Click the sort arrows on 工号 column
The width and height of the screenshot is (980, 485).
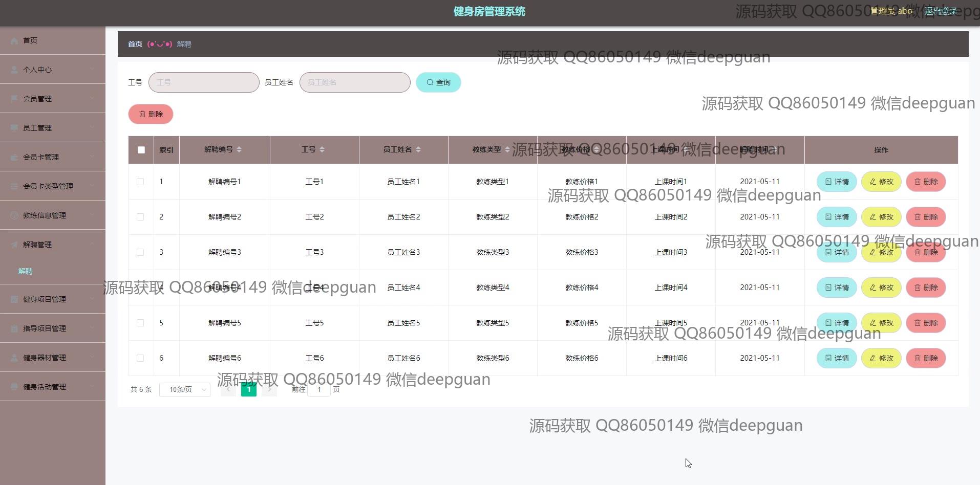[322, 149]
